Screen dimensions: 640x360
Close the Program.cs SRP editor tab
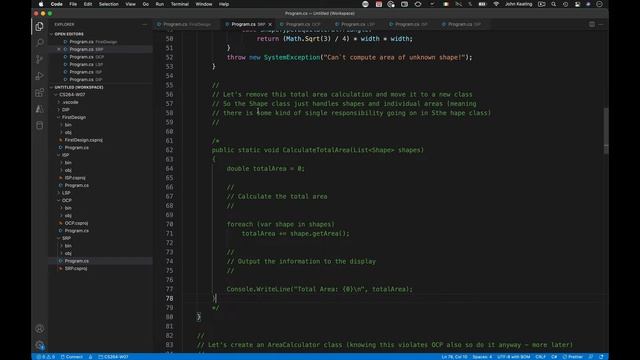pyautogui.click(x=270, y=24)
